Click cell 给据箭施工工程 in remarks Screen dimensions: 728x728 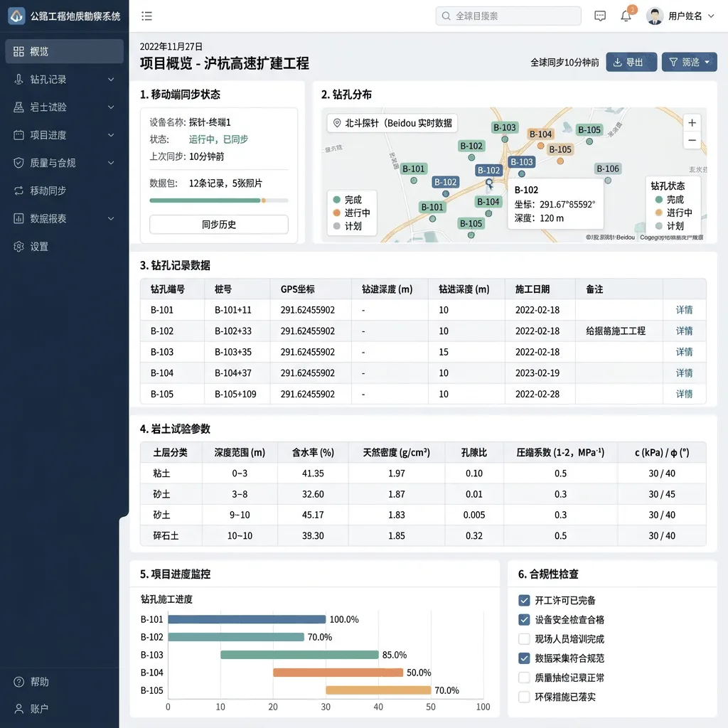coord(616,331)
